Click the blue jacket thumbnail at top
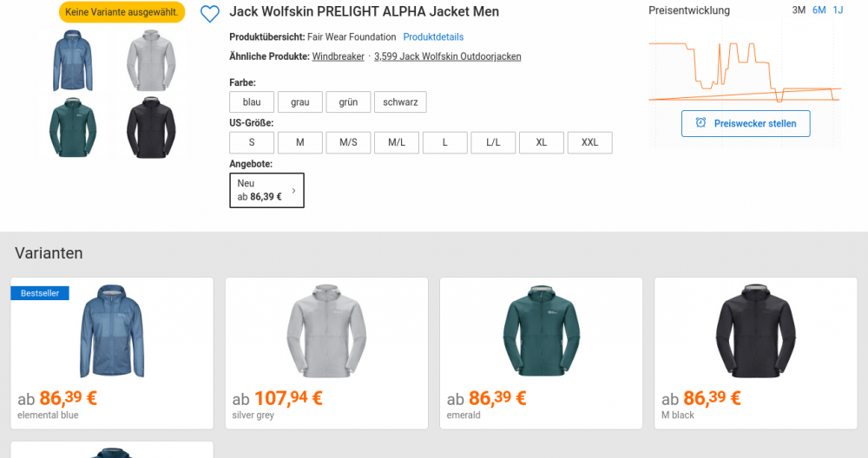Screen dimensions: 868x458 73,61
